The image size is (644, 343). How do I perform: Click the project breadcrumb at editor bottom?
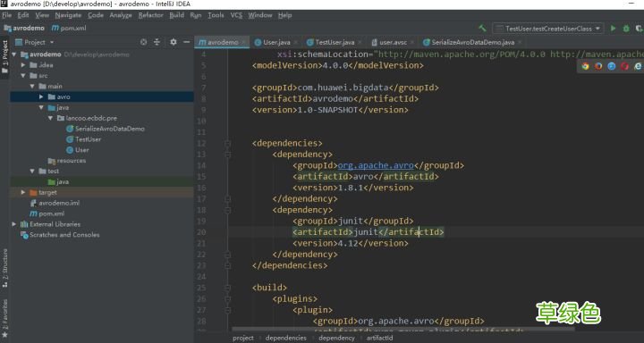[243, 338]
